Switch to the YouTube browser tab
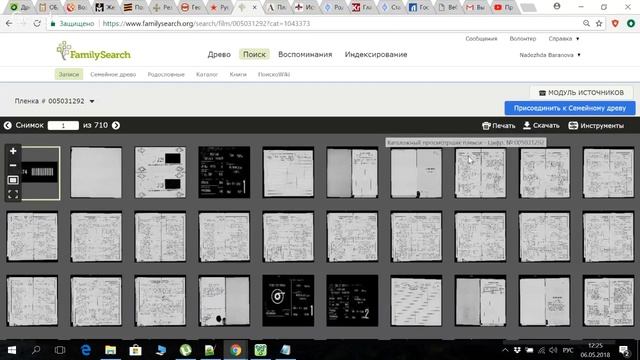640x360 pixels. (x=503, y=7)
